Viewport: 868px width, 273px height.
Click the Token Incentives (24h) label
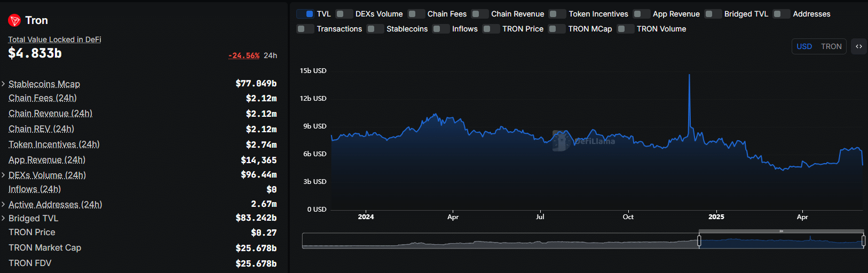tap(54, 144)
